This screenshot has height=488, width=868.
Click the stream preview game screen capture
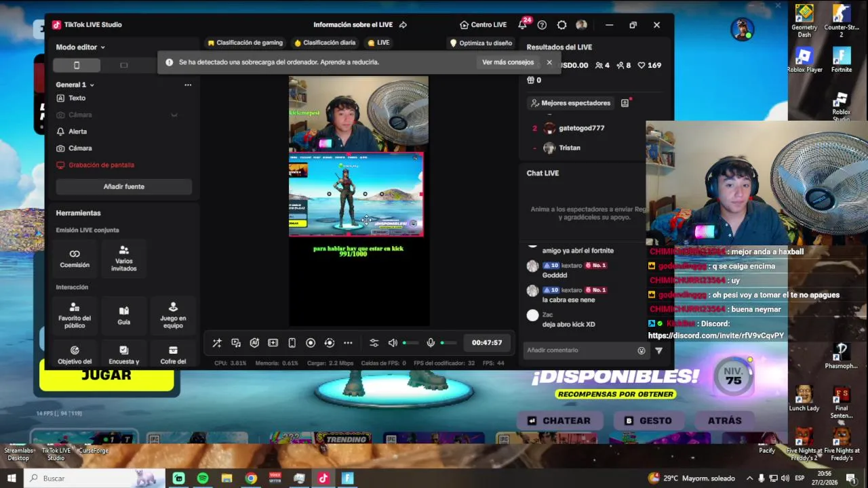[x=356, y=194]
